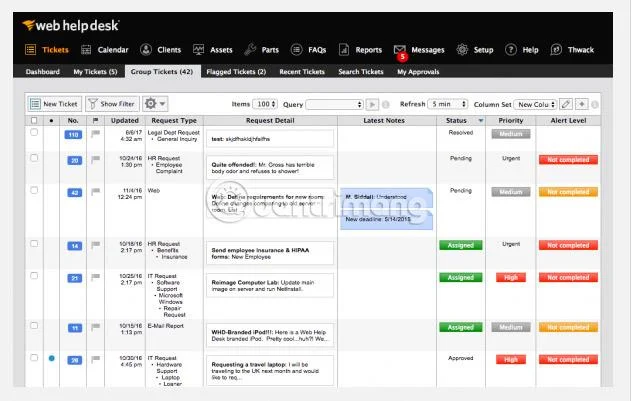Open the Items count dropdown
632x401 pixels.
point(264,104)
